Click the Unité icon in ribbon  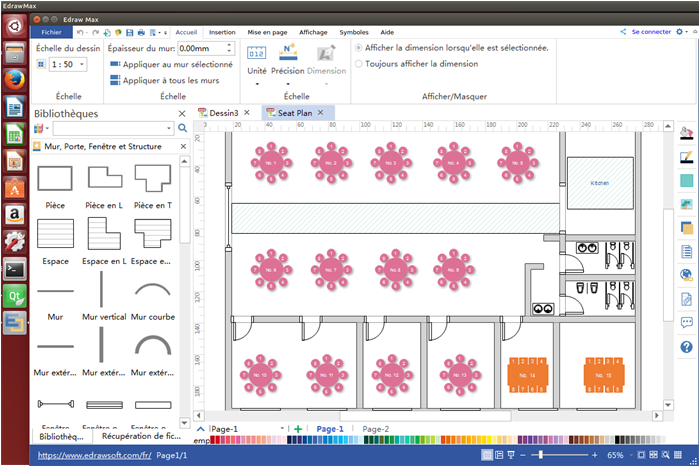point(256,54)
